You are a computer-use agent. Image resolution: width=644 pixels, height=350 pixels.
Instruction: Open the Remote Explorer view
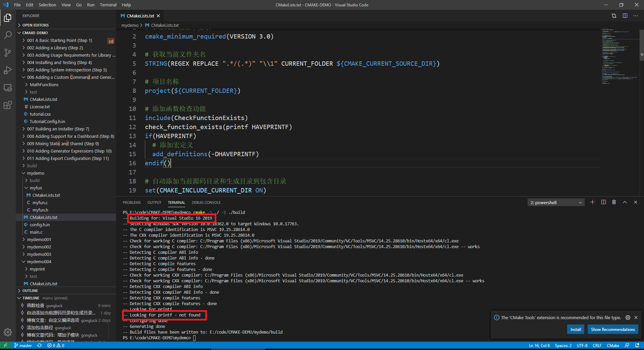click(x=7, y=87)
